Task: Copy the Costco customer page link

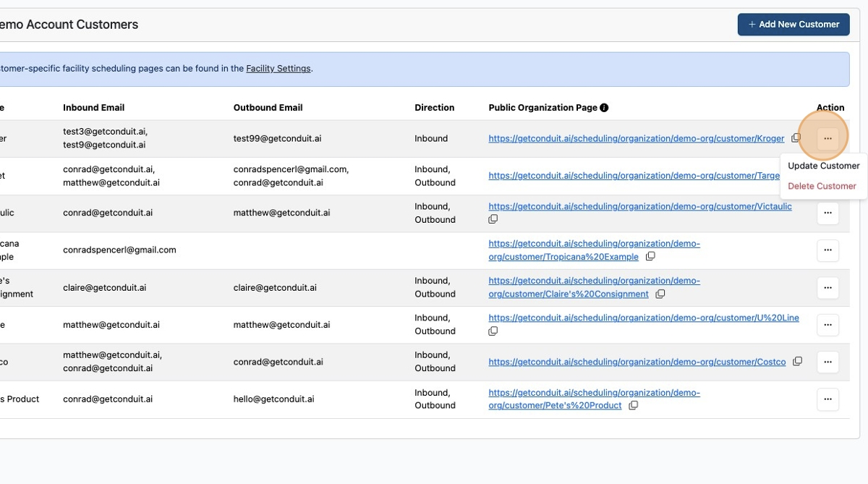Action: pos(797,362)
